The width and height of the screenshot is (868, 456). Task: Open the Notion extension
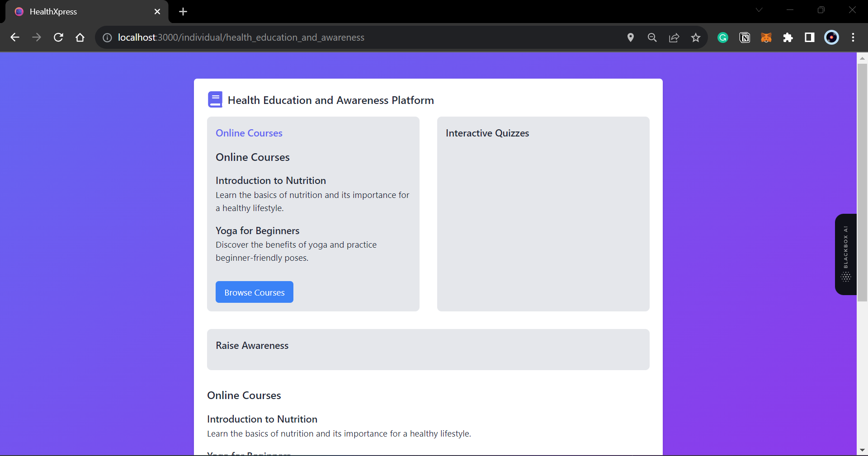(745, 38)
